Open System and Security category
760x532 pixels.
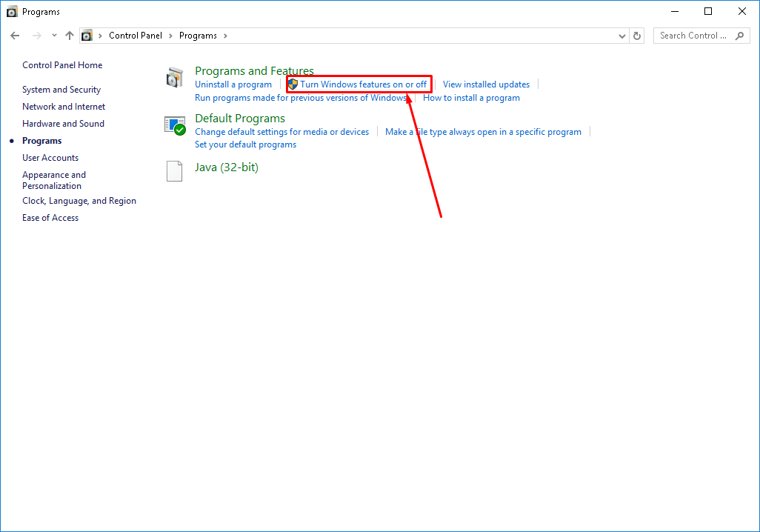pyautogui.click(x=61, y=90)
